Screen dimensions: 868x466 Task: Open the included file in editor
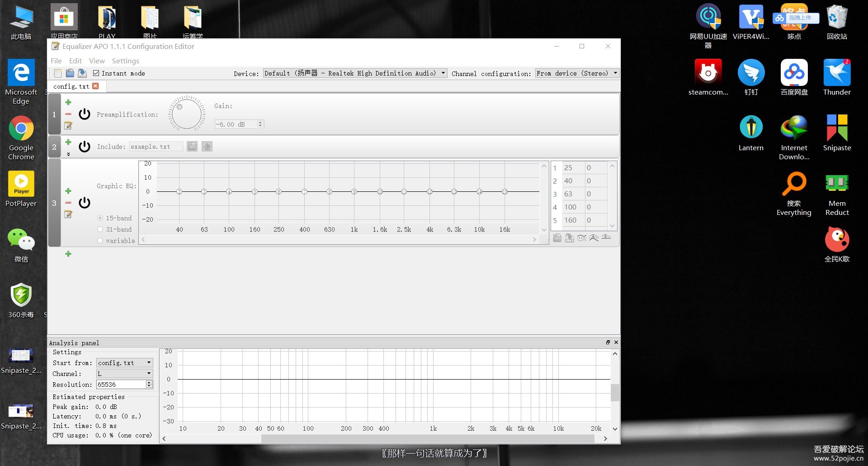click(207, 147)
